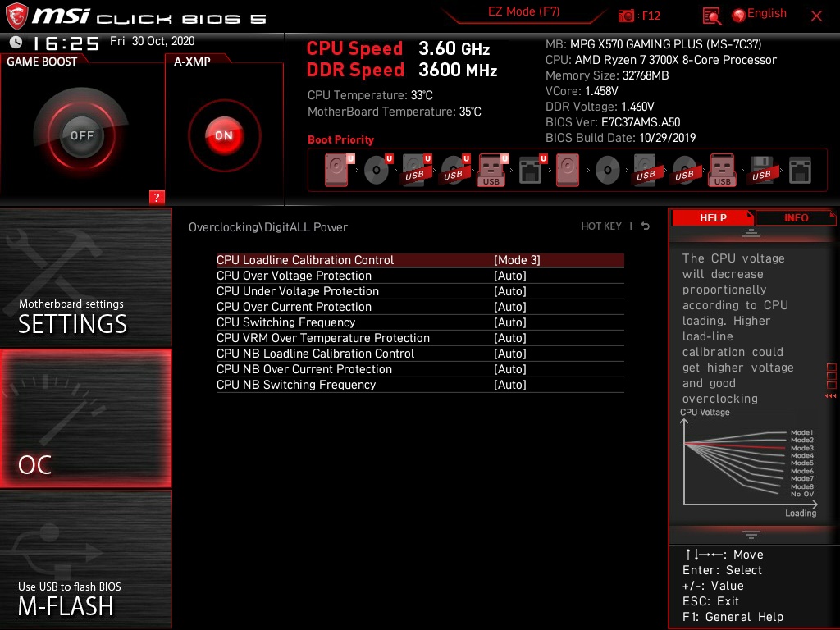Select the UEFI USB CD/DVD boot icon
This screenshot has height=630, width=840.
click(x=455, y=170)
